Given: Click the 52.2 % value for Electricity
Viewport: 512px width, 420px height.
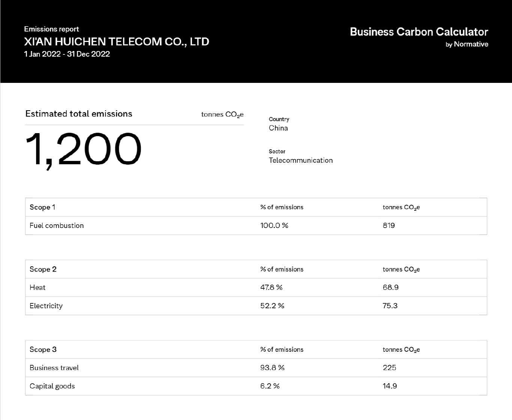Looking at the screenshot, I should point(272,306).
